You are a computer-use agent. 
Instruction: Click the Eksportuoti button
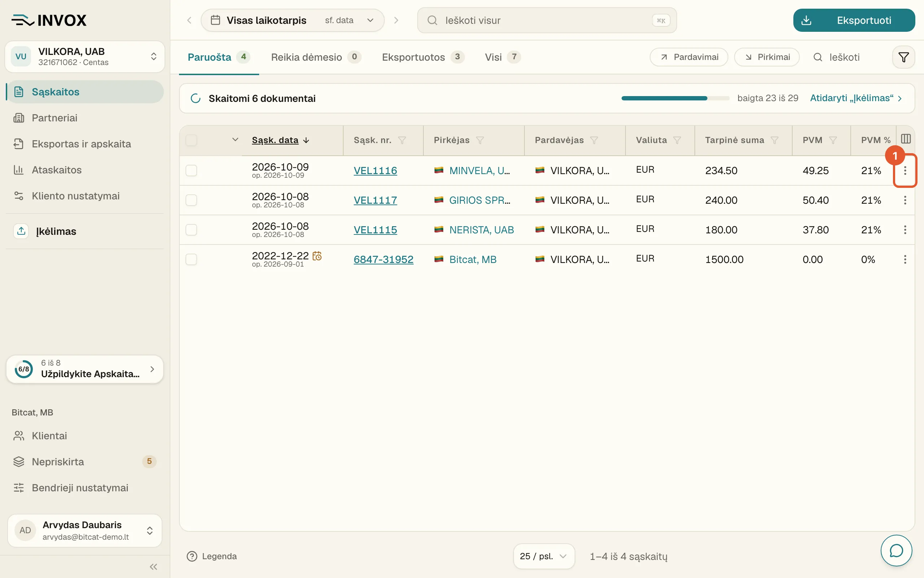(x=854, y=20)
